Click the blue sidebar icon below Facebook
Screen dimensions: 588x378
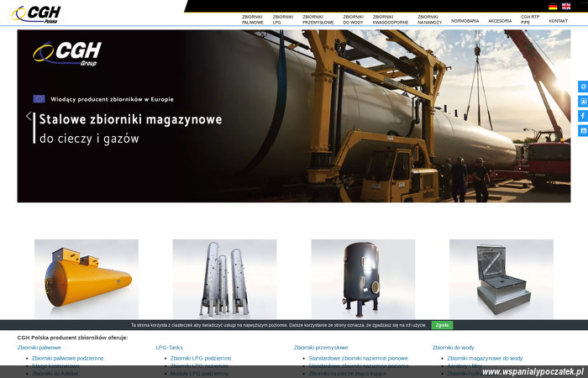click(x=583, y=130)
